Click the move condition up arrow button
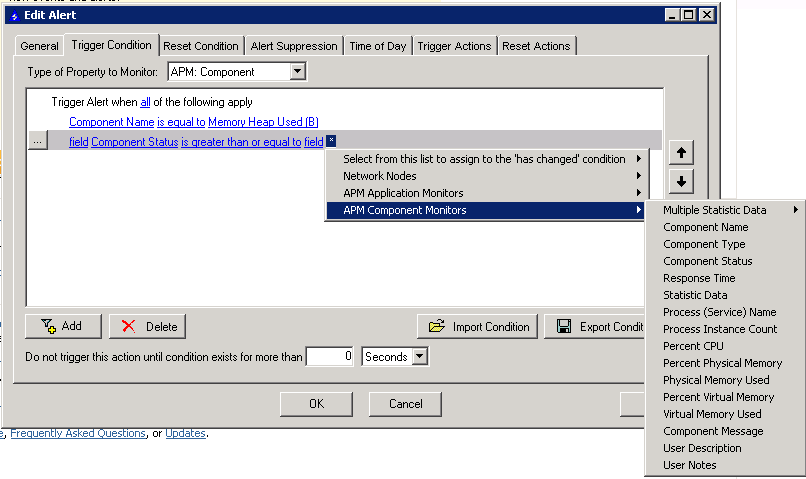The width and height of the screenshot is (806, 479). pos(681,153)
